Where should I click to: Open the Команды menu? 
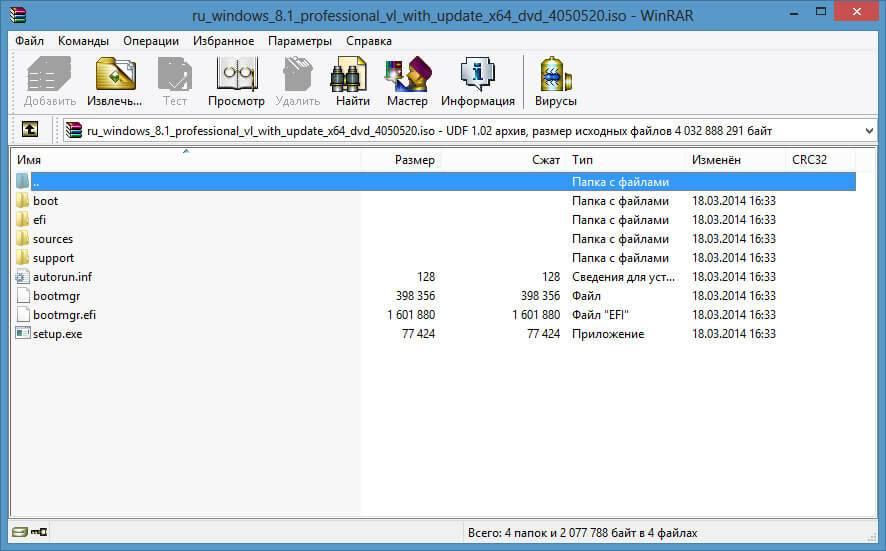point(83,41)
